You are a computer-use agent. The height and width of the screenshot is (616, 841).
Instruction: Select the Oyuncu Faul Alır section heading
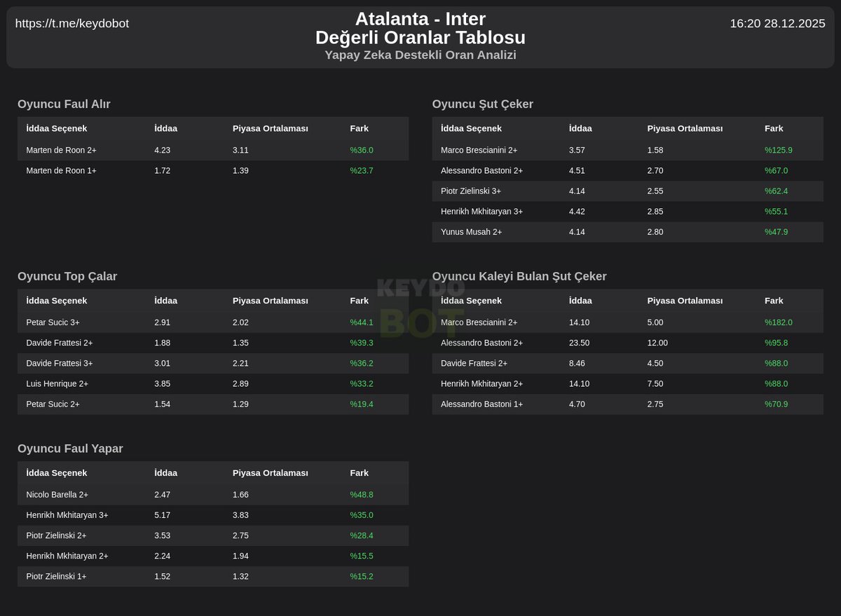tap(64, 104)
